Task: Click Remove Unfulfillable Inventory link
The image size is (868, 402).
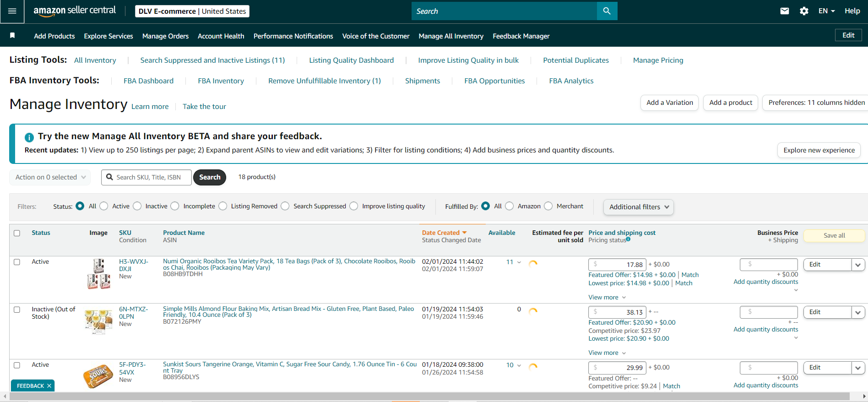Action: click(x=325, y=81)
